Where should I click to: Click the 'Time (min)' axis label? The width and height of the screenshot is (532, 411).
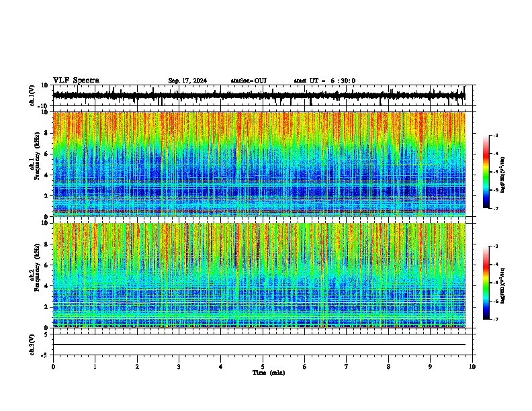pos(269,373)
